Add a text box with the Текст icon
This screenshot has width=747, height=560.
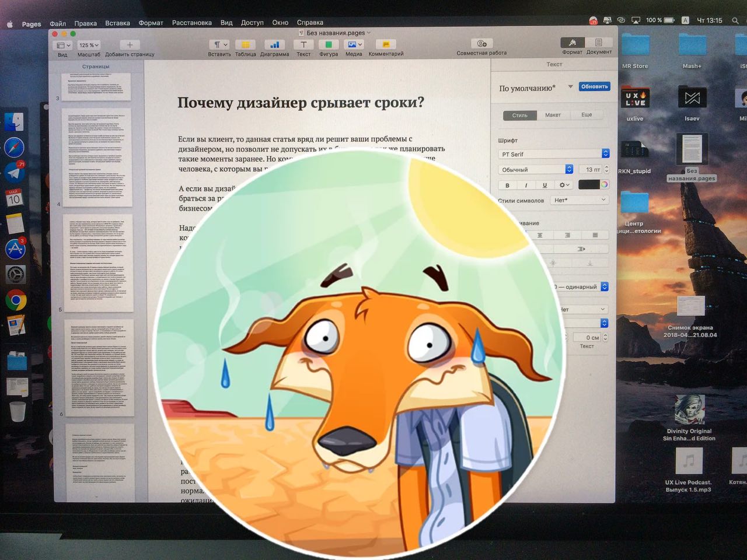303,44
